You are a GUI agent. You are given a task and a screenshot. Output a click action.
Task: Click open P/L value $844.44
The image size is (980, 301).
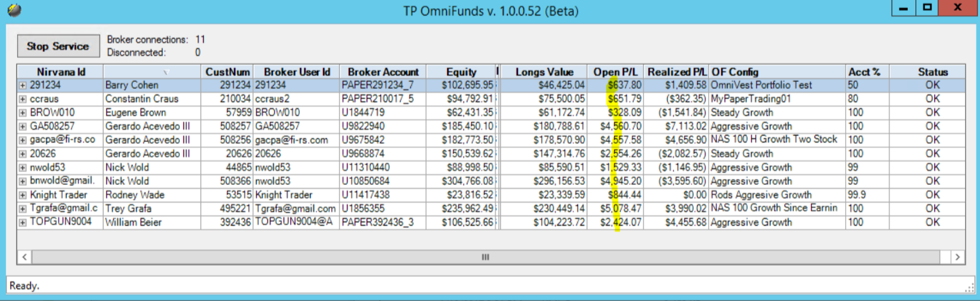point(615,195)
